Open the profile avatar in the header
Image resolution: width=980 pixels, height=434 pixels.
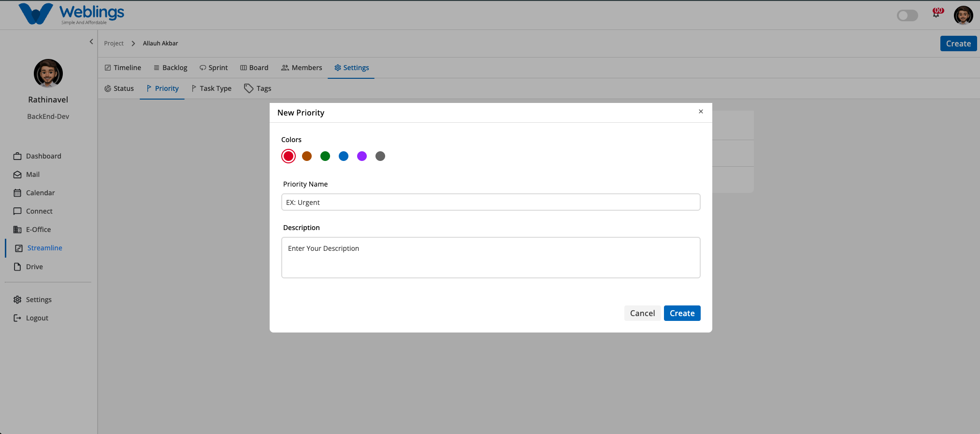point(963,15)
